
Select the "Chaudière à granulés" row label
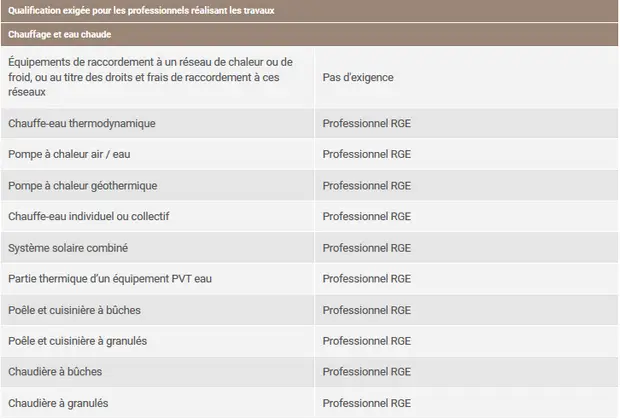[58, 403]
